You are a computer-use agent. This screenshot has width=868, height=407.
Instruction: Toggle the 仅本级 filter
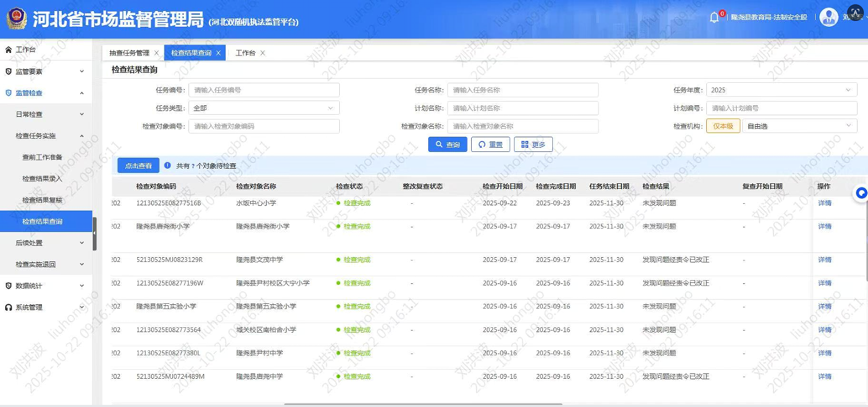point(723,126)
